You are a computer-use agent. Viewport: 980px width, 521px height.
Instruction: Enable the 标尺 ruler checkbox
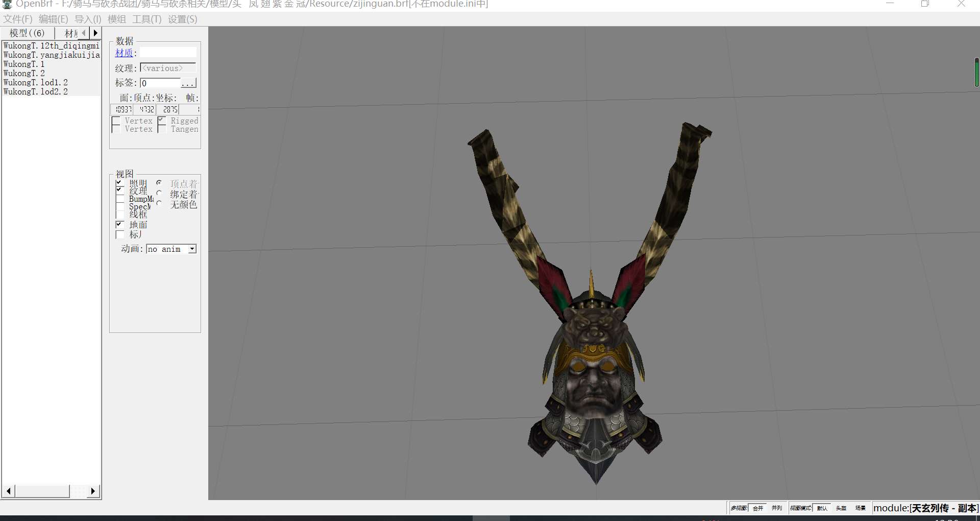tap(119, 235)
